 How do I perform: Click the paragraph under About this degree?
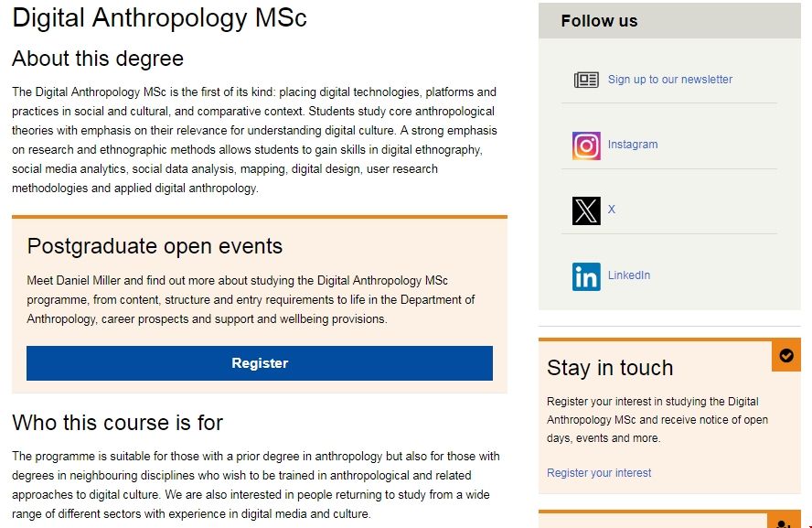pyautogui.click(x=254, y=140)
